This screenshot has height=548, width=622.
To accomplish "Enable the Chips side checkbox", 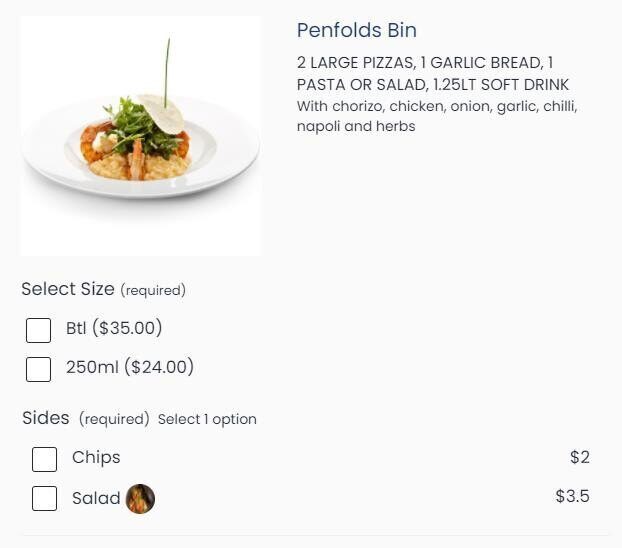I will [44, 459].
